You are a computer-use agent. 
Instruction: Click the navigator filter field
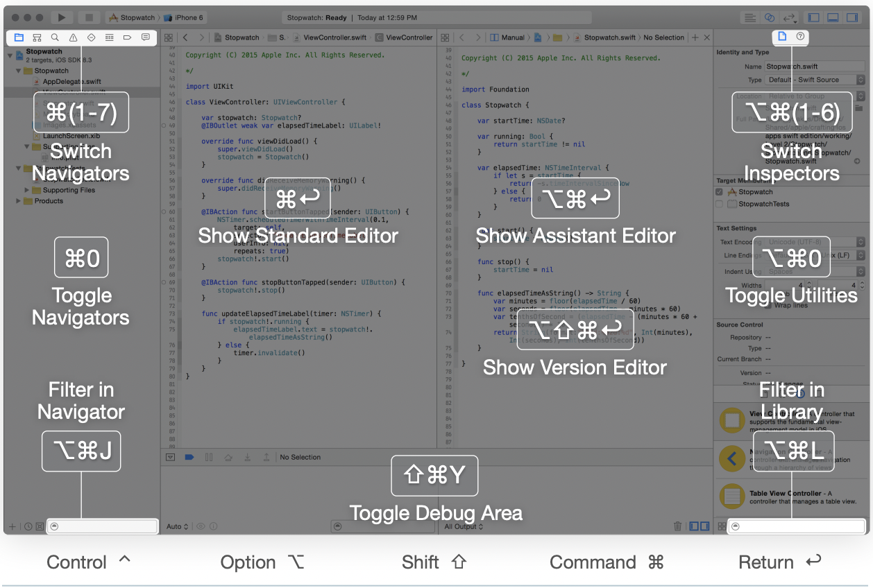[x=103, y=526]
